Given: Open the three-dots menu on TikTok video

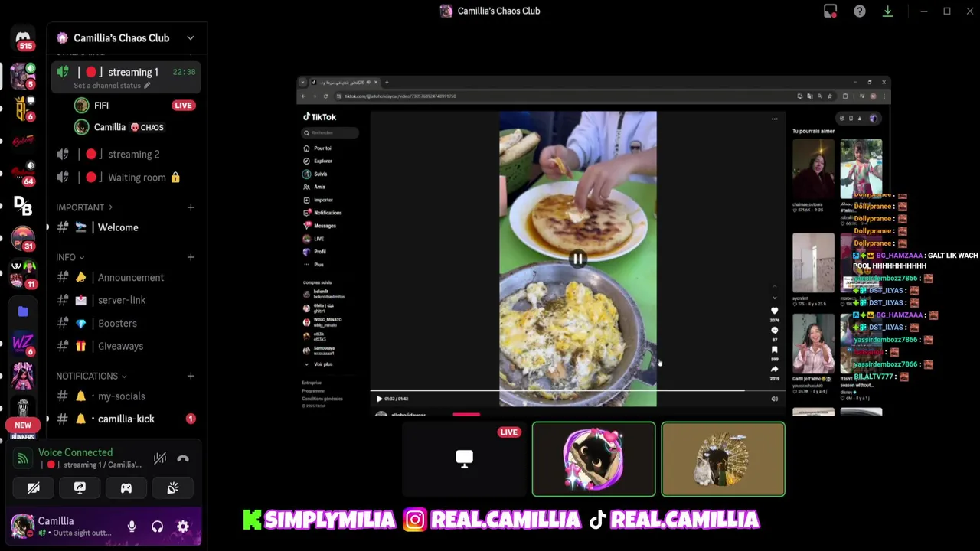Looking at the screenshot, I should click(x=774, y=119).
